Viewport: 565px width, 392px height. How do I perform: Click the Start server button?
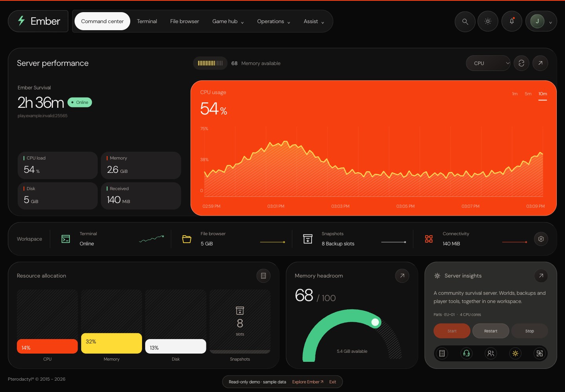click(x=452, y=331)
